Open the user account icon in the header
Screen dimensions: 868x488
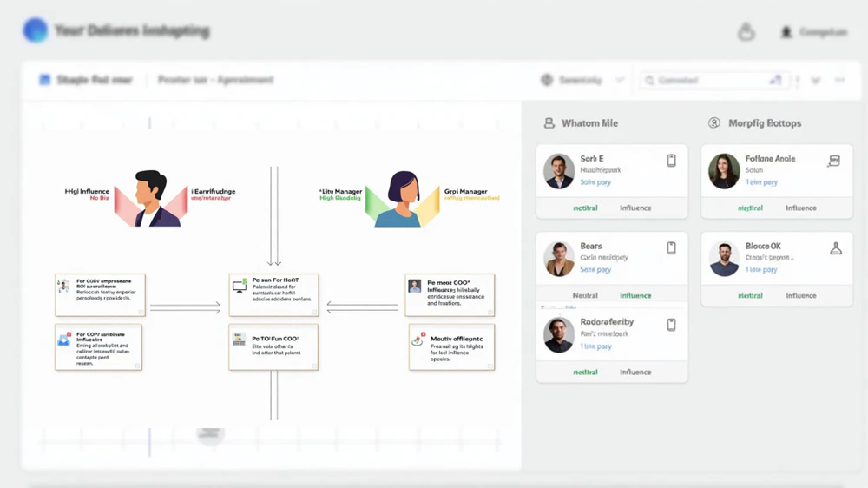click(x=786, y=32)
